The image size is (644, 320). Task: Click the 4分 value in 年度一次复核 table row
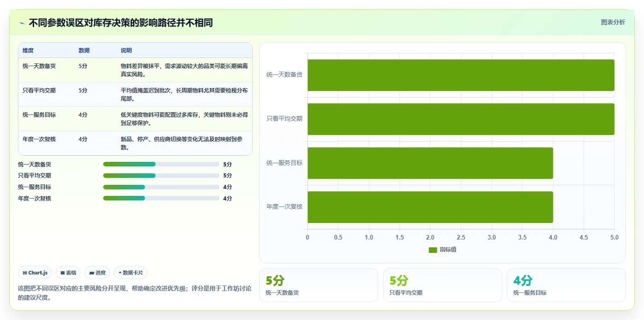83,139
